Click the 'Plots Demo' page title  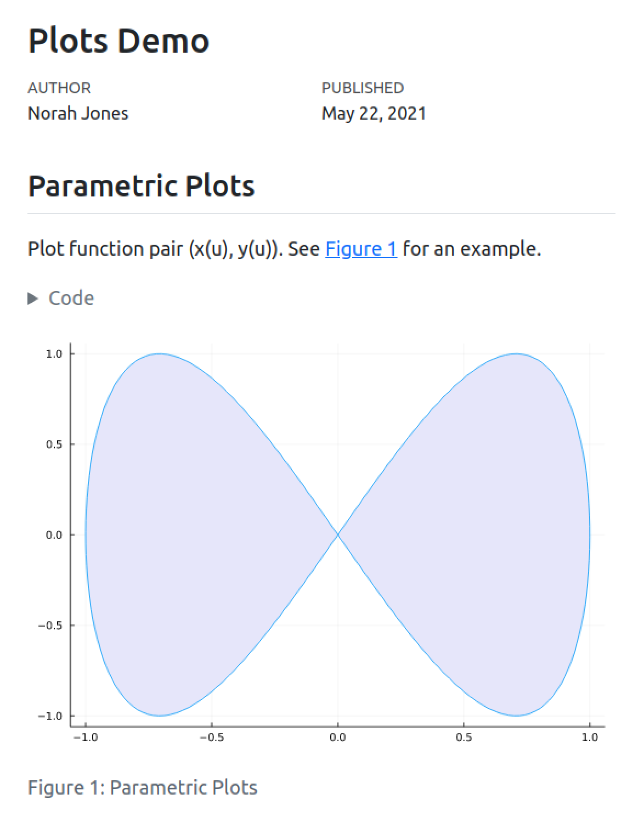coord(118,41)
